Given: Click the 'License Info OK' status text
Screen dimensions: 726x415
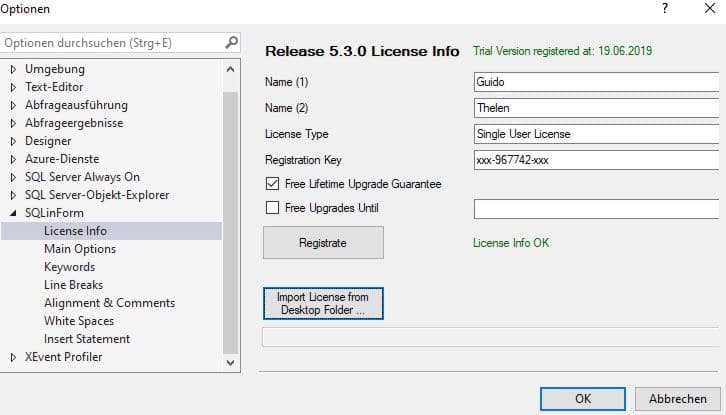Looking at the screenshot, I should [511, 243].
